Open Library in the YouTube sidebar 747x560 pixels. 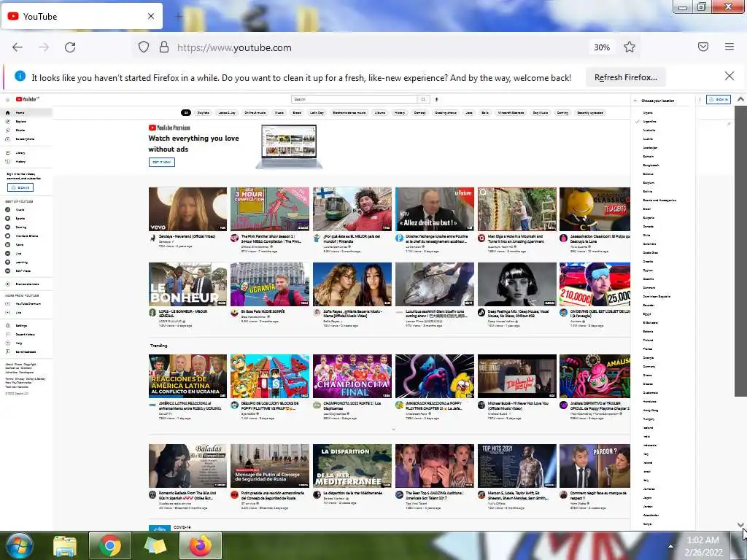pos(26,153)
